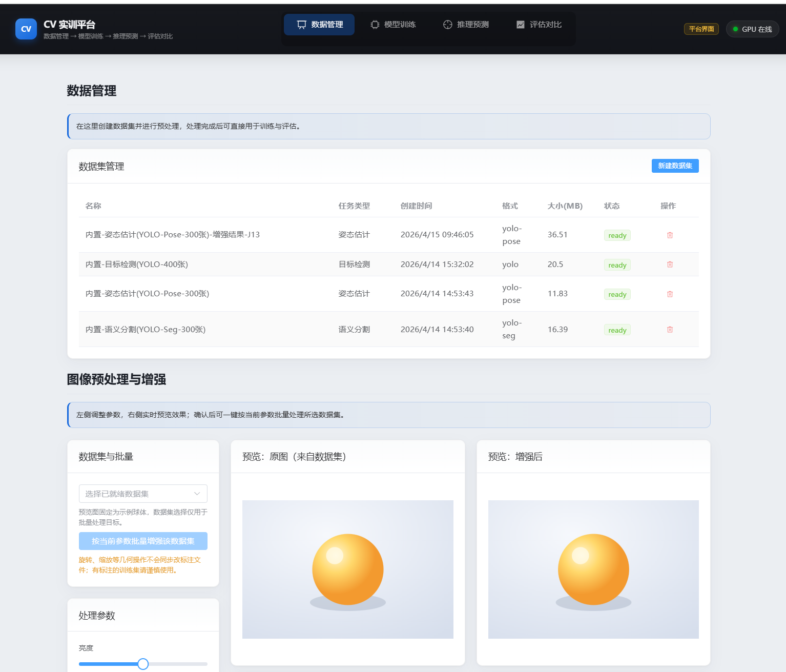Toggle the 平台界面 badge
The width and height of the screenshot is (786, 672).
tap(701, 29)
